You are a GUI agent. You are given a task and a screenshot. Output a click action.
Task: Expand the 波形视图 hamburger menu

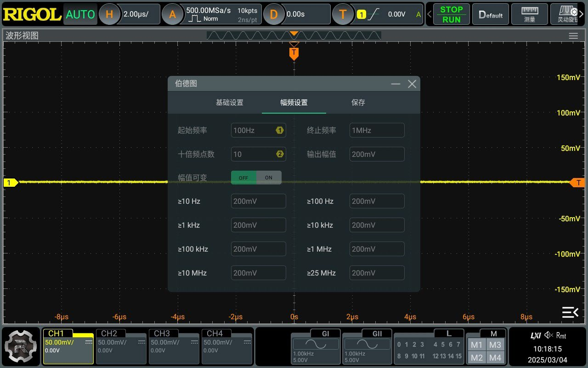tap(573, 36)
